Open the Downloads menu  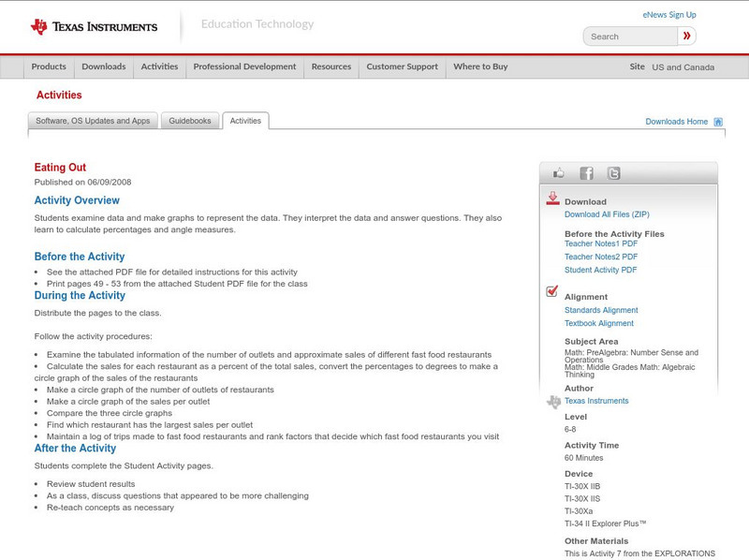(104, 66)
